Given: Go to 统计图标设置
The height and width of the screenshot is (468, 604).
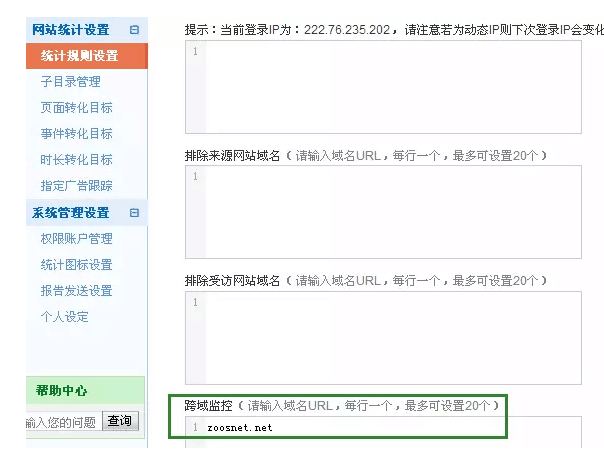Looking at the screenshot, I should point(76,265).
